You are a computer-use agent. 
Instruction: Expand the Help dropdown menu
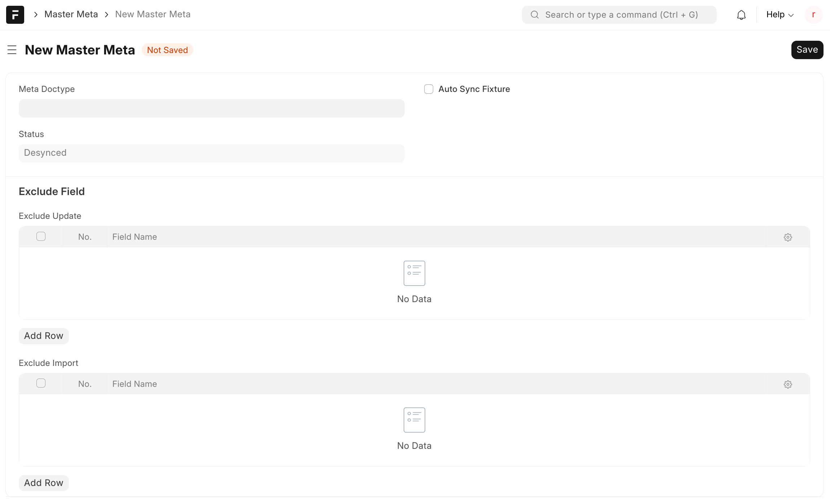780,15
